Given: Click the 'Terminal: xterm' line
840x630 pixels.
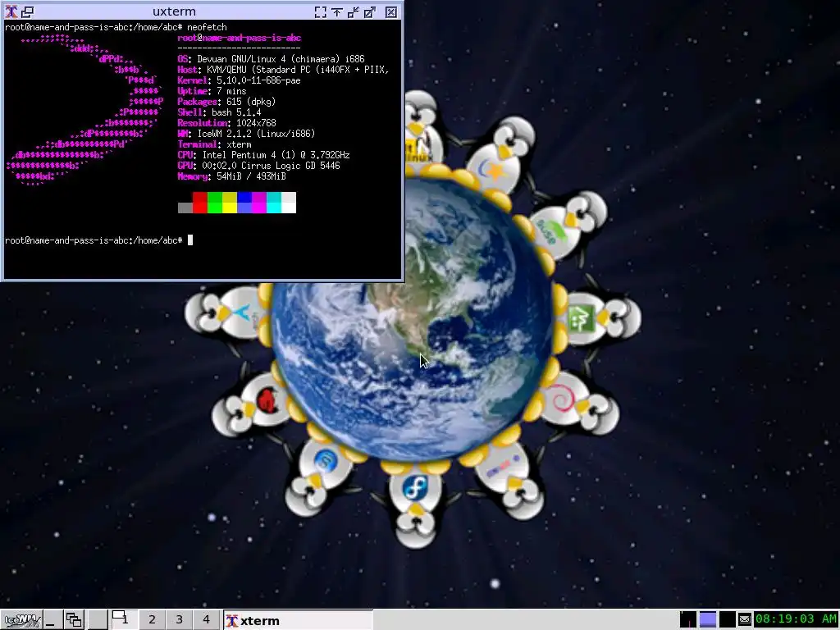Looking at the screenshot, I should click(214, 144).
